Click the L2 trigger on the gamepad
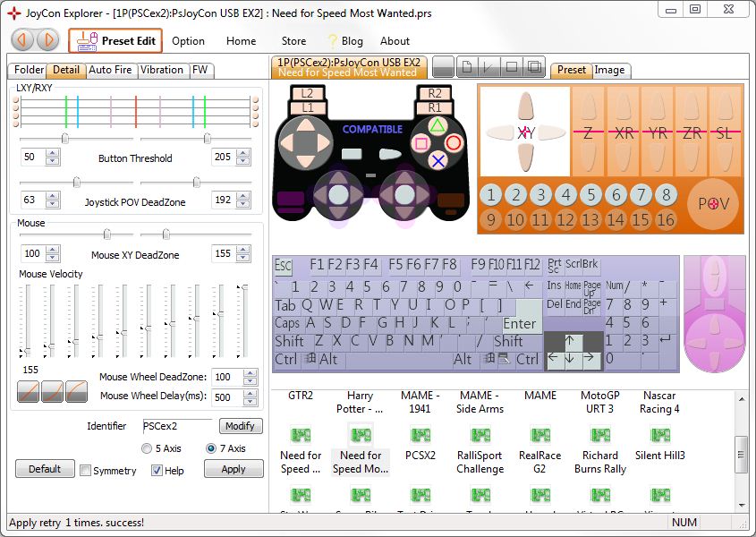 tap(307, 93)
